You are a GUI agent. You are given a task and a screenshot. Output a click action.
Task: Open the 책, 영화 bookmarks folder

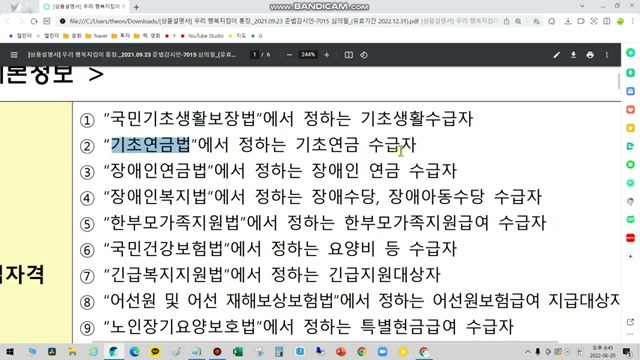(147, 36)
